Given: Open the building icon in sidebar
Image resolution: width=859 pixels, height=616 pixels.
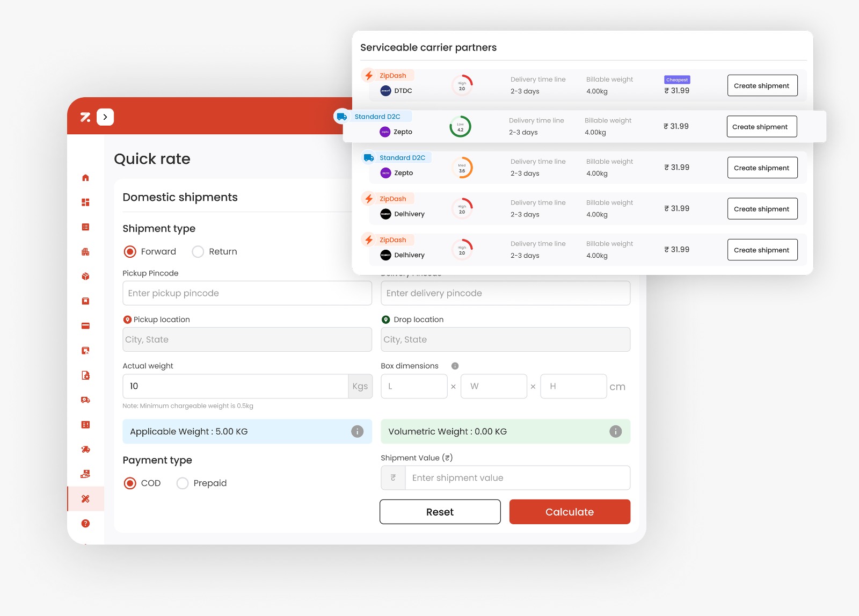Looking at the screenshot, I should [85, 252].
